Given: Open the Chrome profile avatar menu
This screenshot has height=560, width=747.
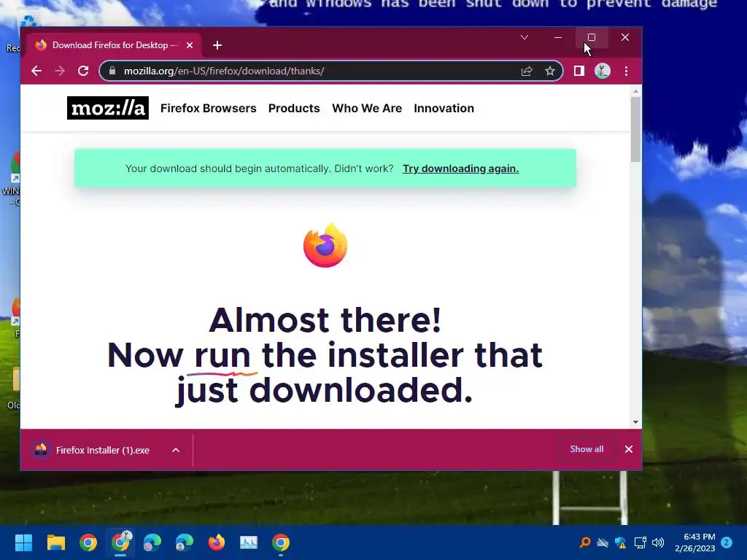Looking at the screenshot, I should 602,71.
